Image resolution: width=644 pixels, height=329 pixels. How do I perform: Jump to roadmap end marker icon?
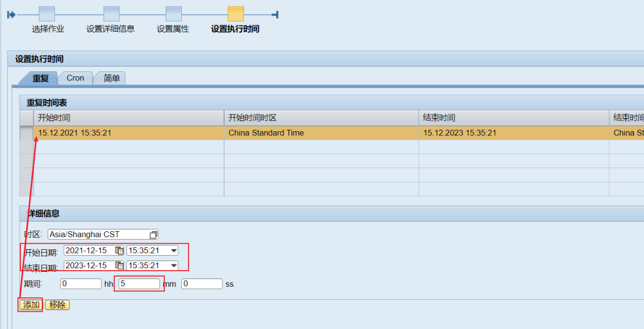tap(275, 15)
